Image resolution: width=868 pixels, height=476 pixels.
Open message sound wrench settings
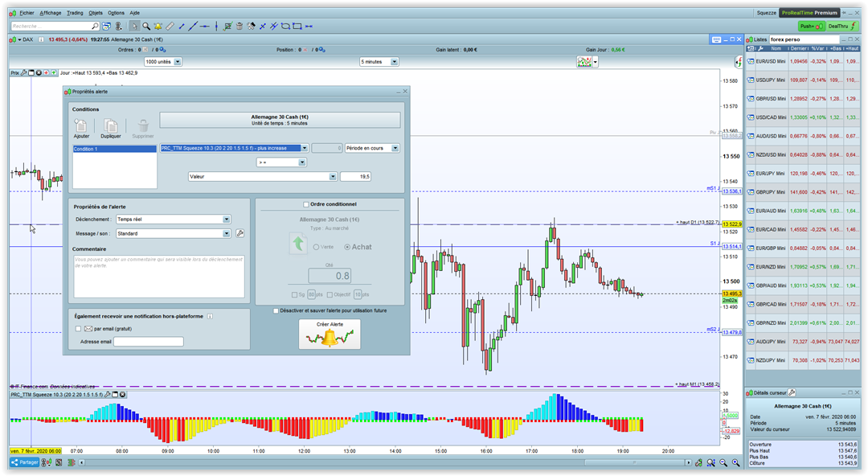pyautogui.click(x=240, y=234)
